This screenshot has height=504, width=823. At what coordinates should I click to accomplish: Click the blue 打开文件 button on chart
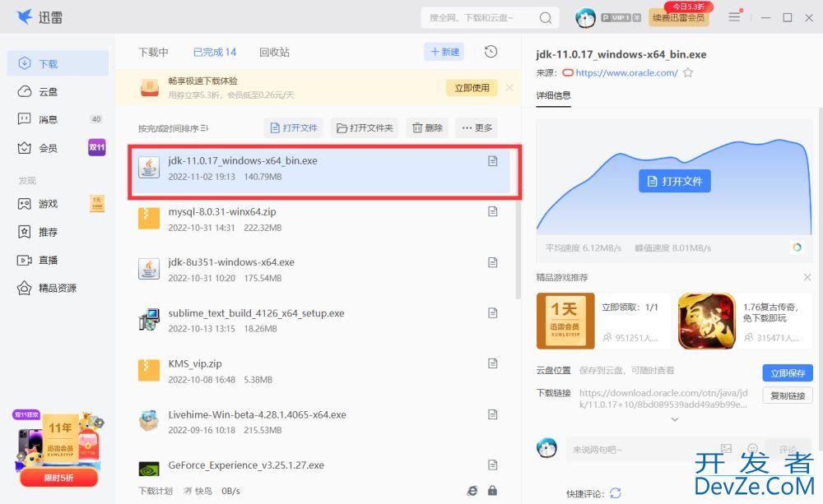coord(675,181)
